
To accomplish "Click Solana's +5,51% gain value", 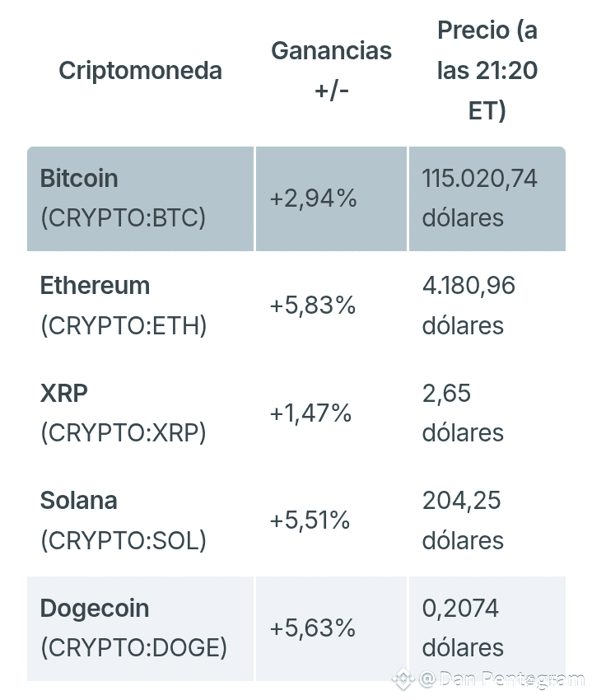I will [x=310, y=520].
